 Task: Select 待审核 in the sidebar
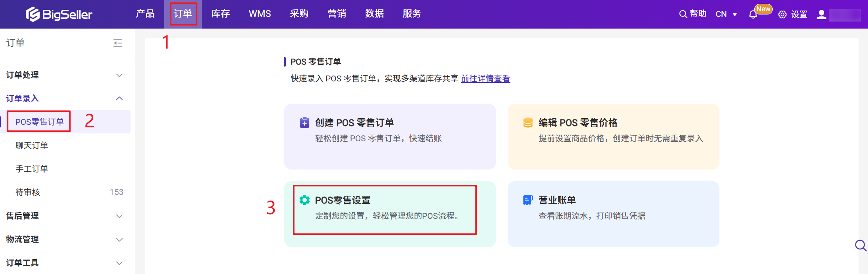tap(28, 192)
